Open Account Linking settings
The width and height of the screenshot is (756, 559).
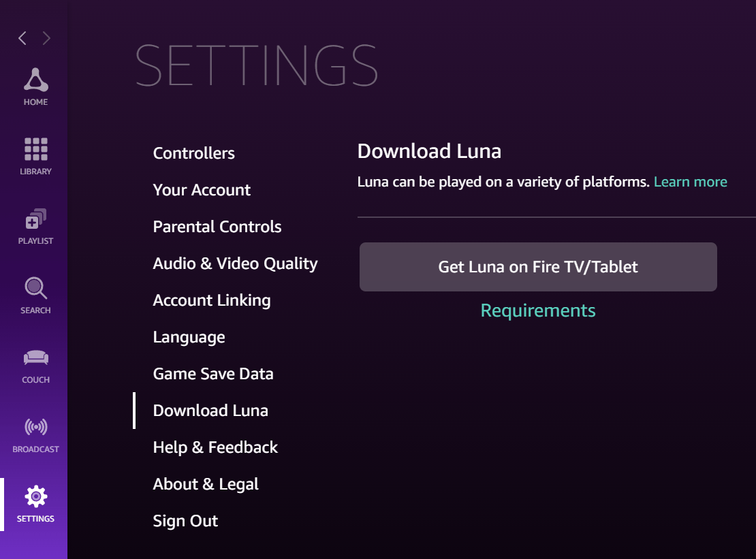coord(211,300)
